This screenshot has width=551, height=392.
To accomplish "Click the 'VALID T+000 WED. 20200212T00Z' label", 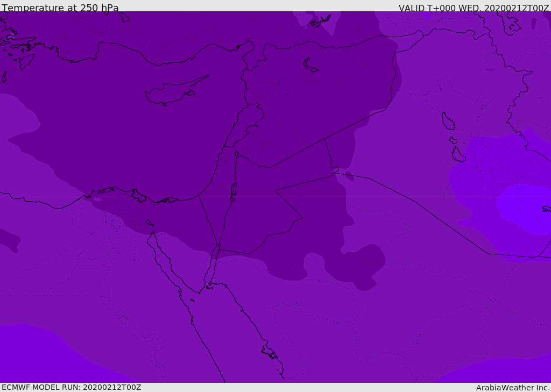I will coord(474,8).
